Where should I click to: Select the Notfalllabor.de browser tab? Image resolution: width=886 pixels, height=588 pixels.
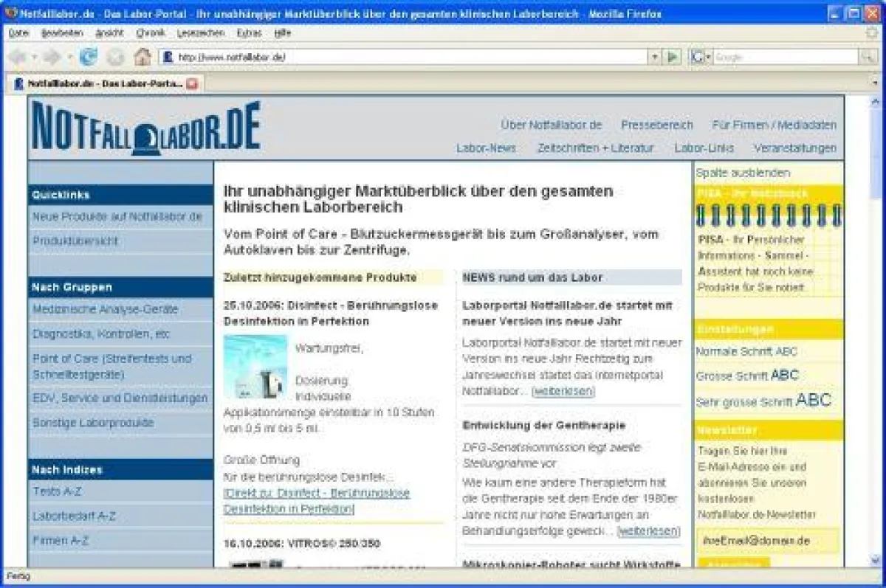[x=96, y=83]
